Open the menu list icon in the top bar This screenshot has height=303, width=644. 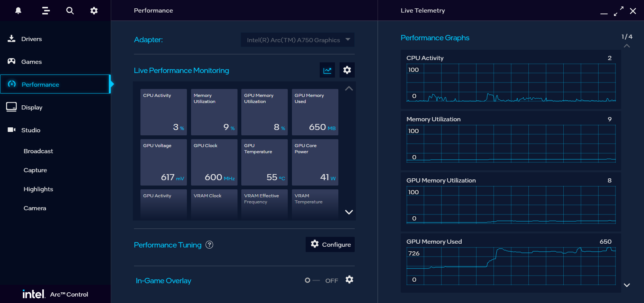46,11
